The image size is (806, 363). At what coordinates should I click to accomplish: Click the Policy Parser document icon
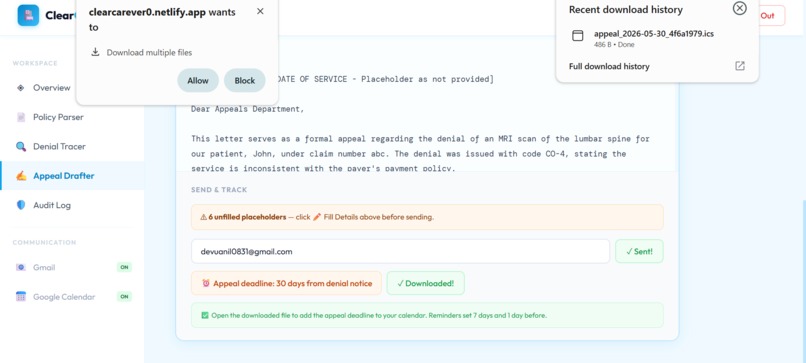(21, 117)
